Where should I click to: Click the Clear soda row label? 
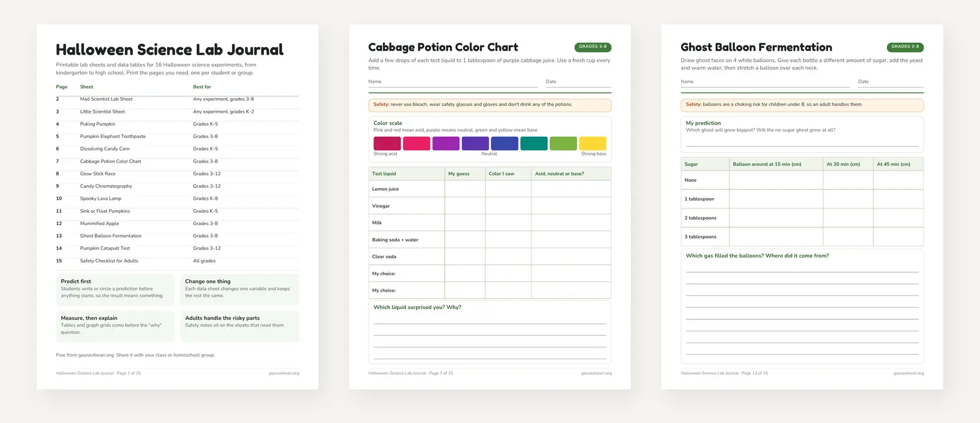tap(384, 257)
